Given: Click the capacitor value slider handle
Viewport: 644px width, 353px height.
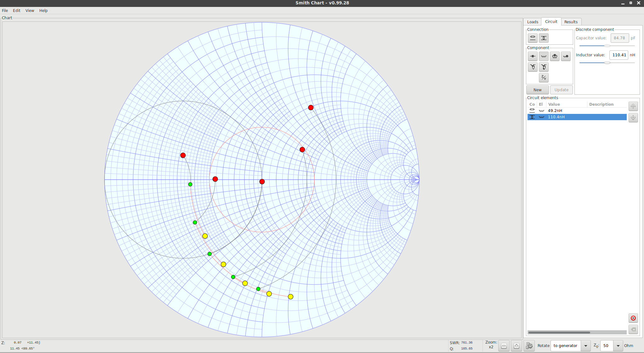Looking at the screenshot, I should pyautogui.click(x=607, y=46).
